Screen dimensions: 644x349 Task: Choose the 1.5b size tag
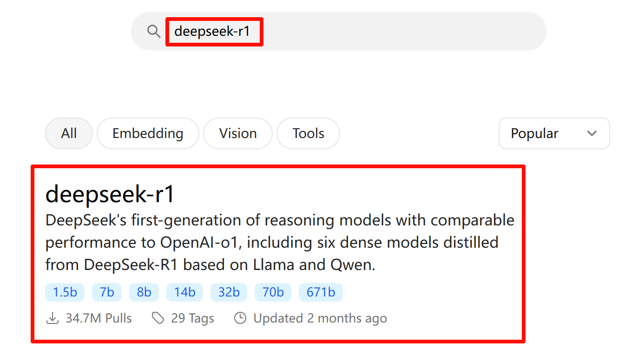[65, 292]
